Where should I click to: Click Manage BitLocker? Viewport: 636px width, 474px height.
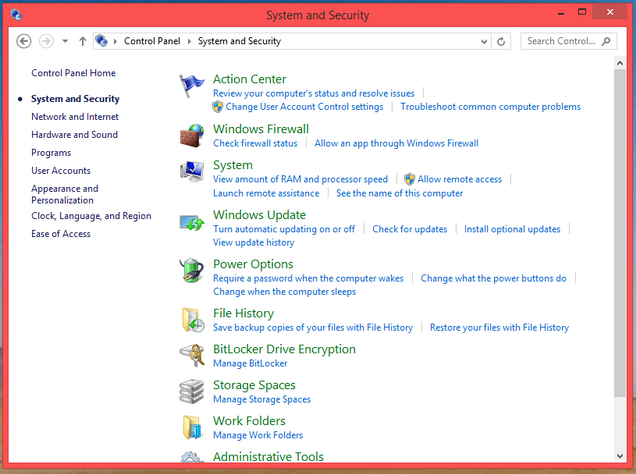tap(250, 363)
